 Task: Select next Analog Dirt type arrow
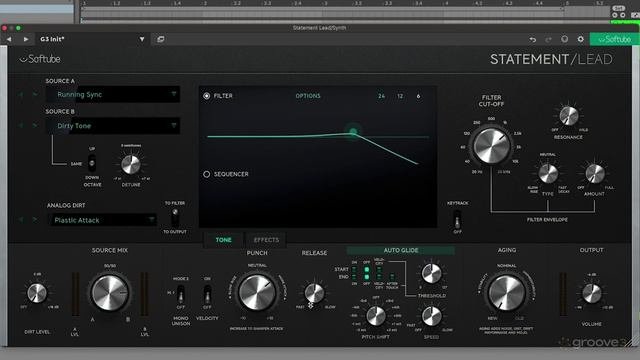pyautogui.click(x=35, y=220)
